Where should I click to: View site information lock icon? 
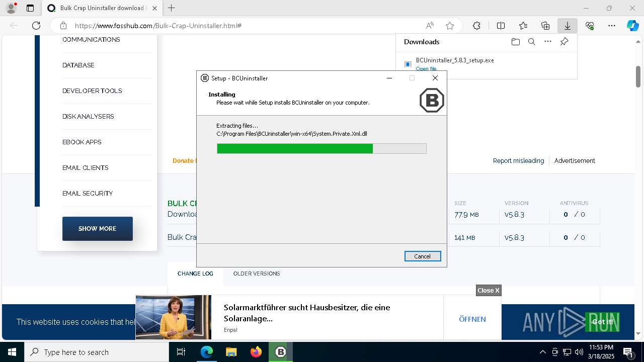pyautogui.click(x=63, y=26)
